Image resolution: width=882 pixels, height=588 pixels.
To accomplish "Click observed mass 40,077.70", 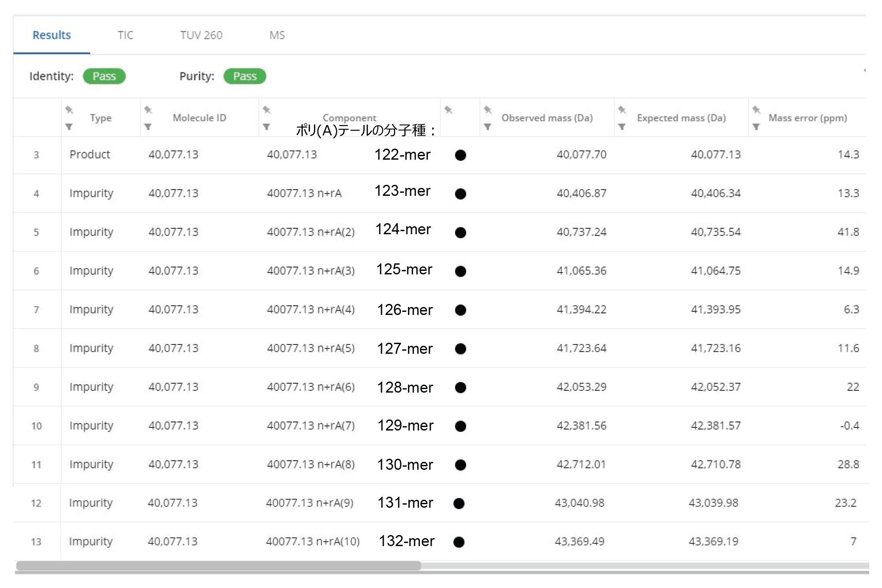I will pos(581,154).
